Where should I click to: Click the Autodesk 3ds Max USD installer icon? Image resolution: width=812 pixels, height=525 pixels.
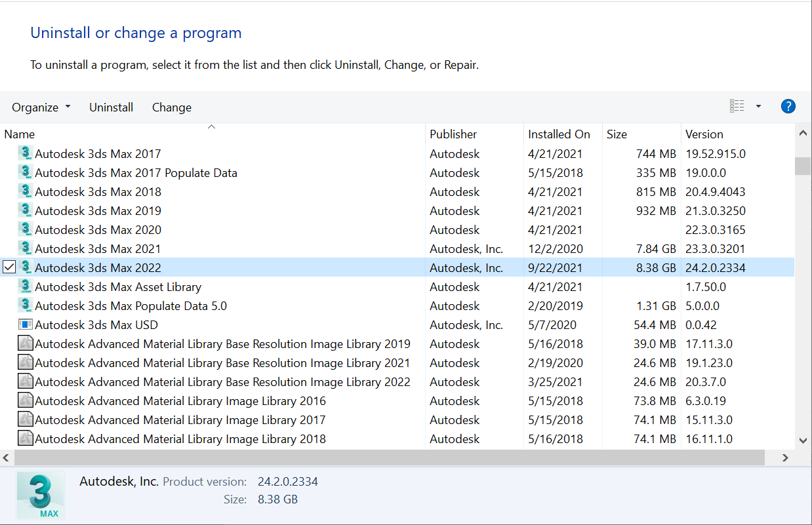pos(26,324)
